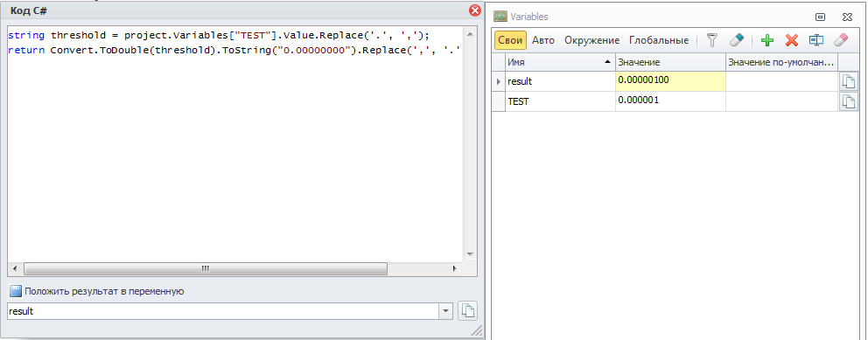This screenshot has width=868, height=340.
Task: Click the eraser icon beside the filter
Action: pyautogui.click(x=737, y=40)
